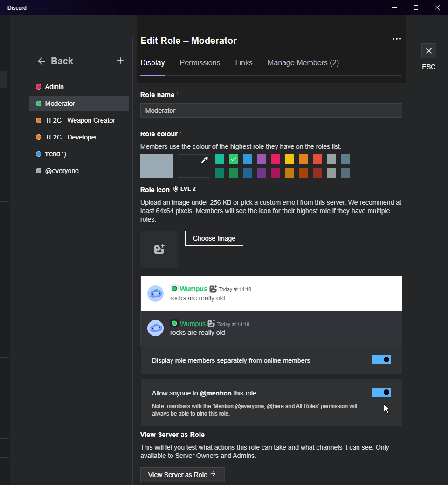Select the @everyone role
Viewport: 448px width, 485px height.
pos(79,171)
